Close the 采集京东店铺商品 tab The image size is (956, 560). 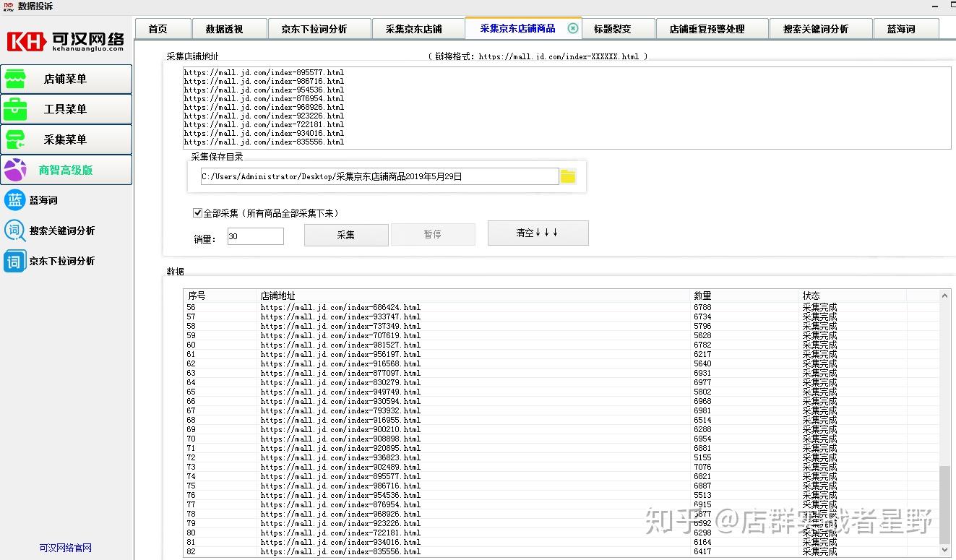tap(573, 28)
